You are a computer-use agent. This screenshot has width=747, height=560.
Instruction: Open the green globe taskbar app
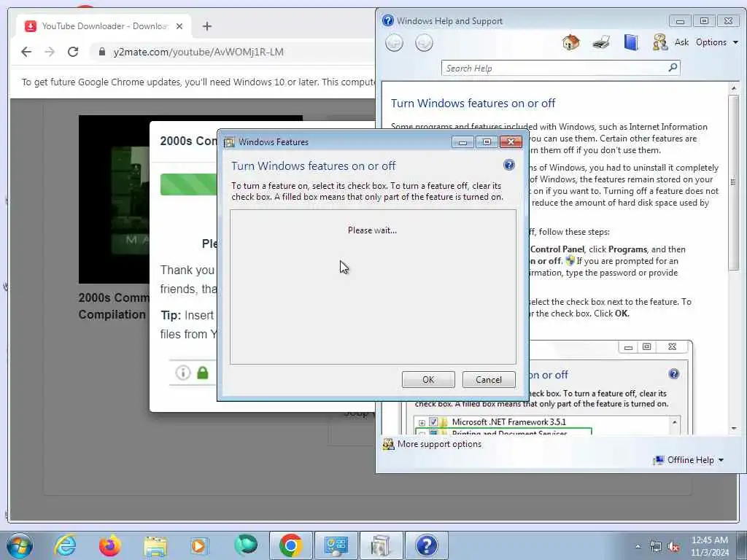tap(246, 545)
